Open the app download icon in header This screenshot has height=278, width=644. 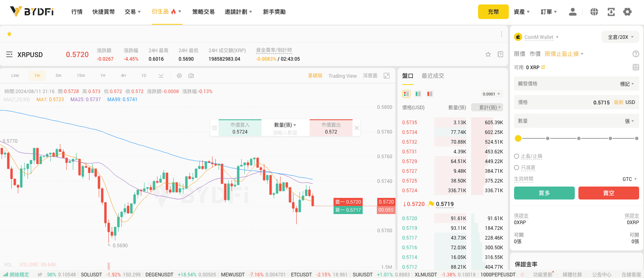pos(611,12)
